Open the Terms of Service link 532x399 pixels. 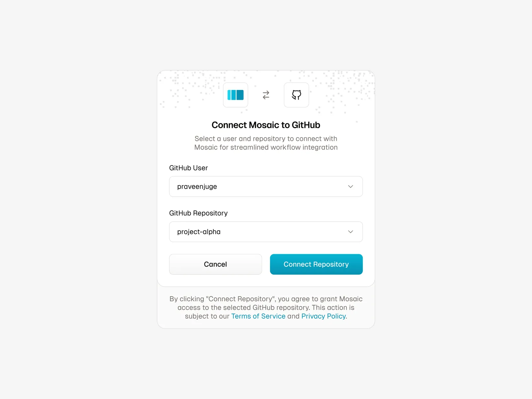click(258, 316)
